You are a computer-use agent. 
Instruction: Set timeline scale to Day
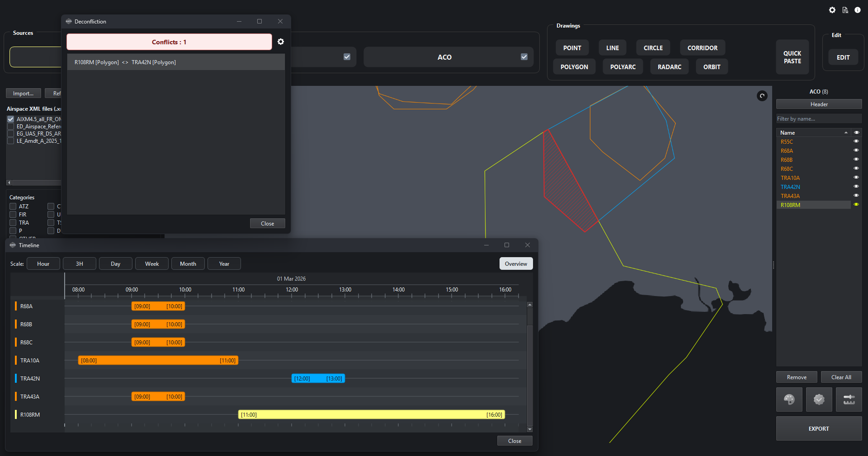pyautogui.click(x=116, y=264)
